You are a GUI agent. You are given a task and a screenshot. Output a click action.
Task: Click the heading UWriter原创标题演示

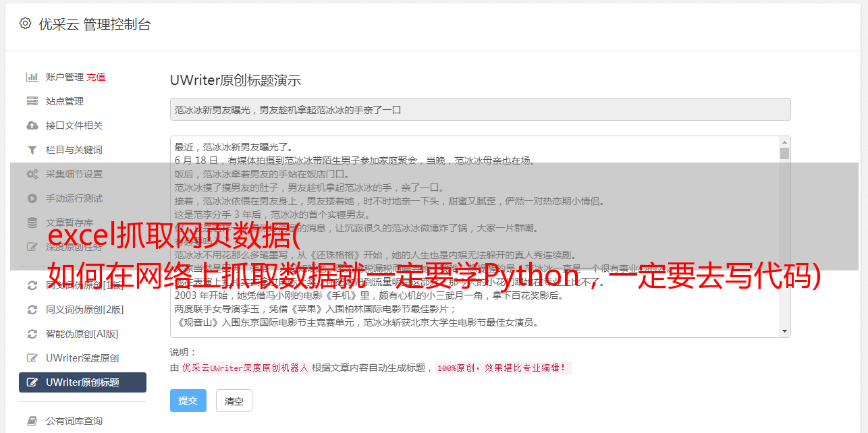click(236, 80)
